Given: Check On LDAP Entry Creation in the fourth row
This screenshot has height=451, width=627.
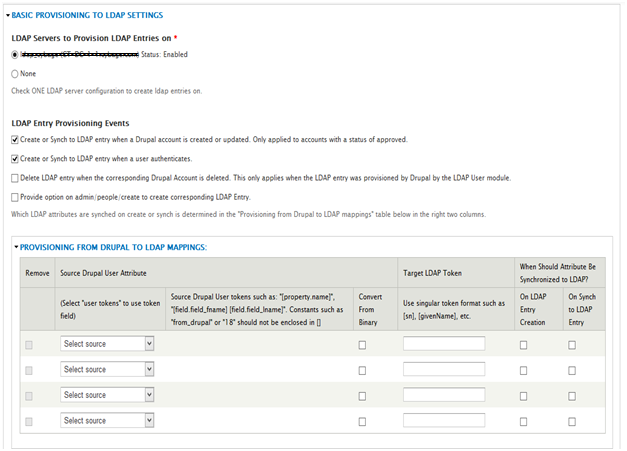Looking at the screenshot, I should point(524,421).
